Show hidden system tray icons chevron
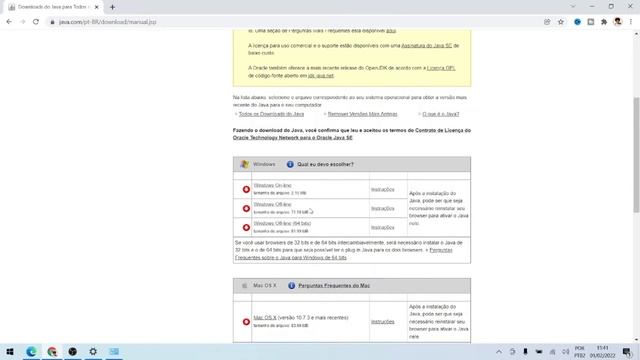 [499, 351]
